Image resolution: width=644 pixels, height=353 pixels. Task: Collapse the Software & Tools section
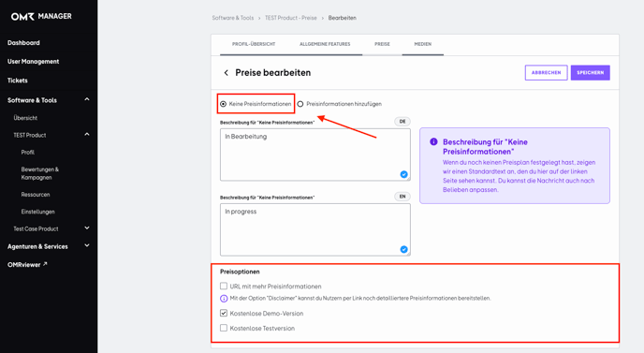click(87, 99)
